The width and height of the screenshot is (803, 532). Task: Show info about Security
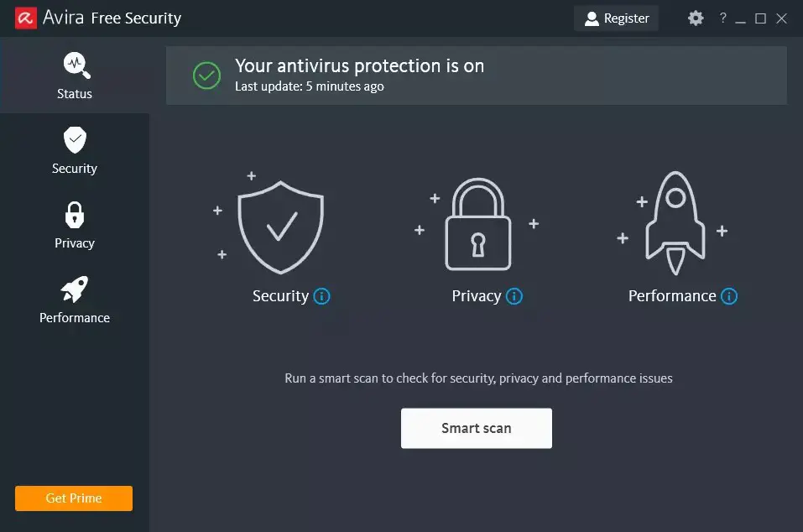[x=321, y=296]
